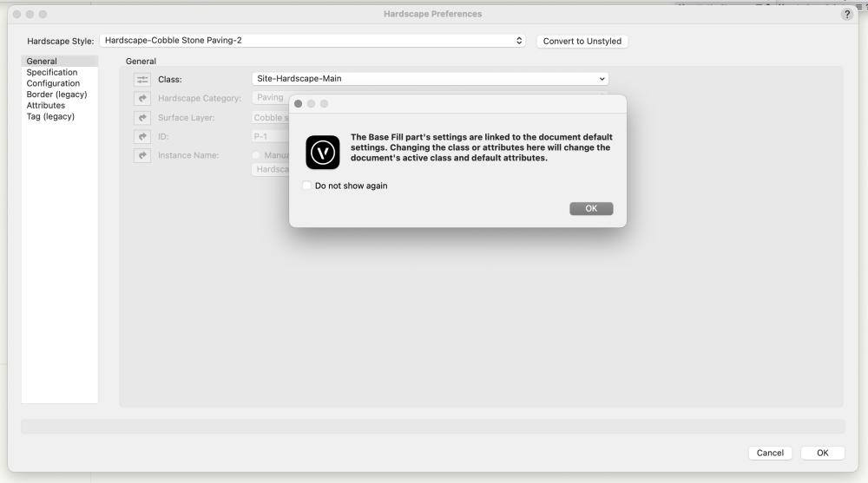Click the Vectorworks logo in the alert
This screenshot has height=483, width=868.
coord(323,153)
